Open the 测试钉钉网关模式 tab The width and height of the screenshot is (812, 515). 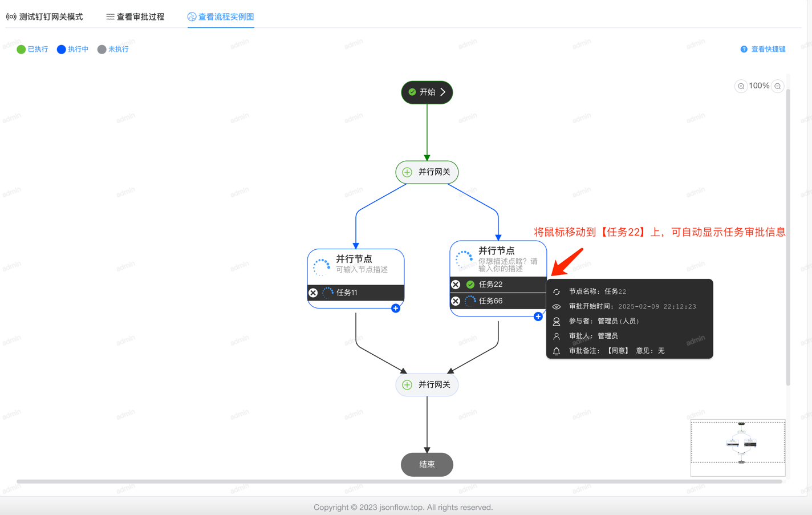coord(44,17)
